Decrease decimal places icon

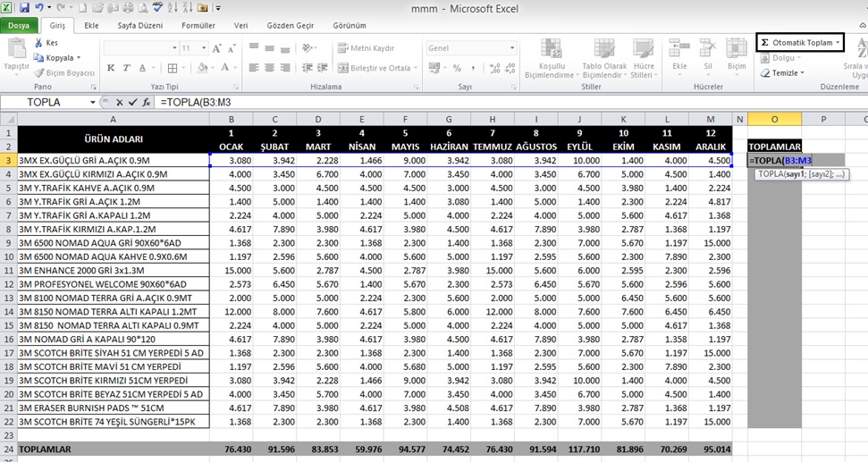pos(510,68)
